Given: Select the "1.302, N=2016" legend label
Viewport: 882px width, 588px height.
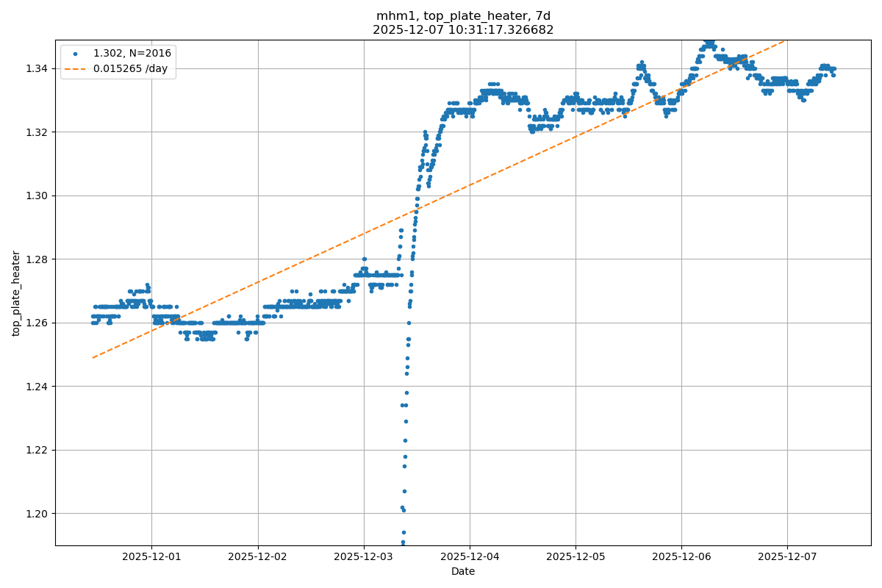Looking at the screenshot, I should [x=132, y=54].
